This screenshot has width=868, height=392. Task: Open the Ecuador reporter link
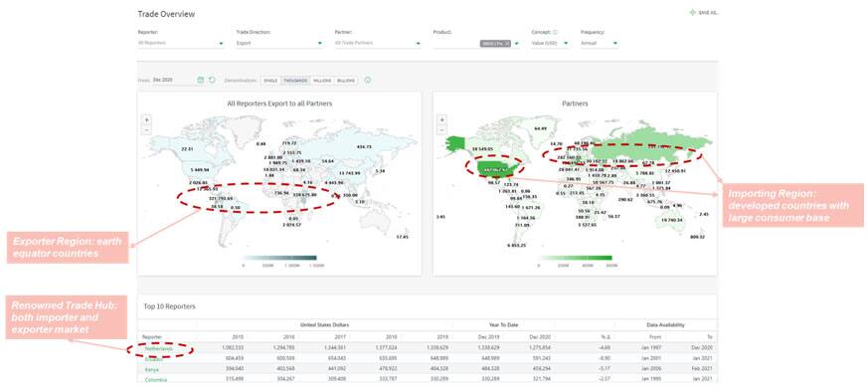click(154, 359)
